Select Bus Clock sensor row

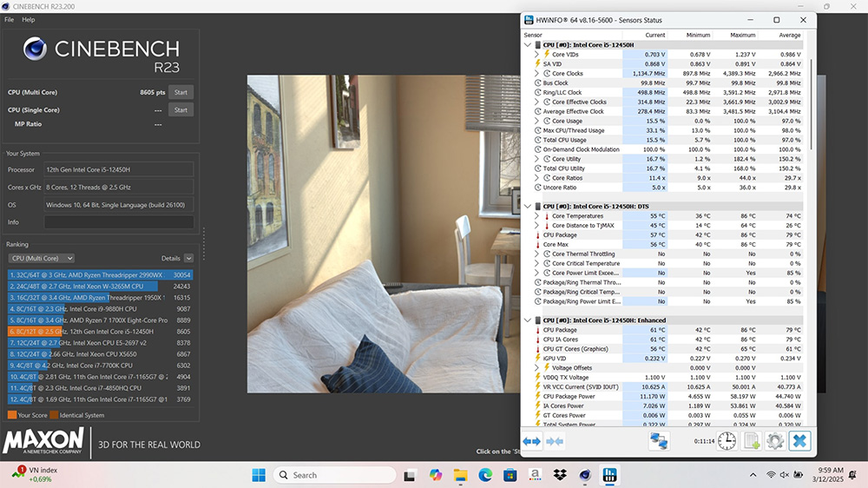tap(667, 83)
